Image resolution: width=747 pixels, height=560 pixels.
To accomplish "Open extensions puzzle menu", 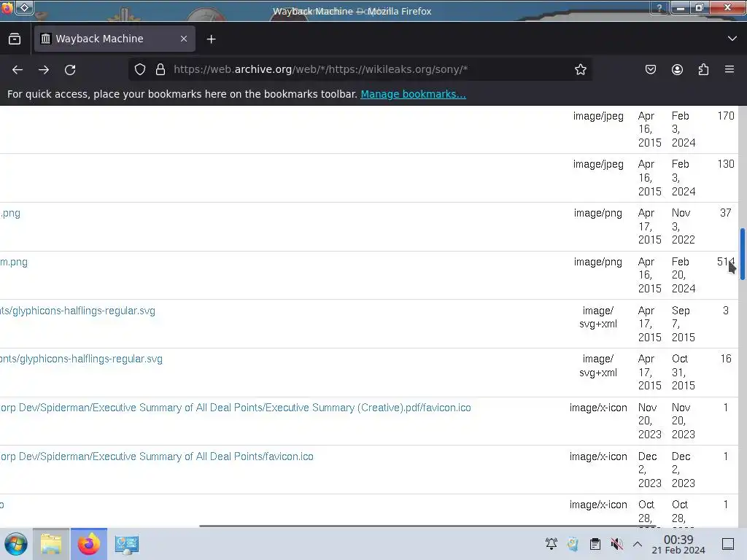I will [703, 69].
